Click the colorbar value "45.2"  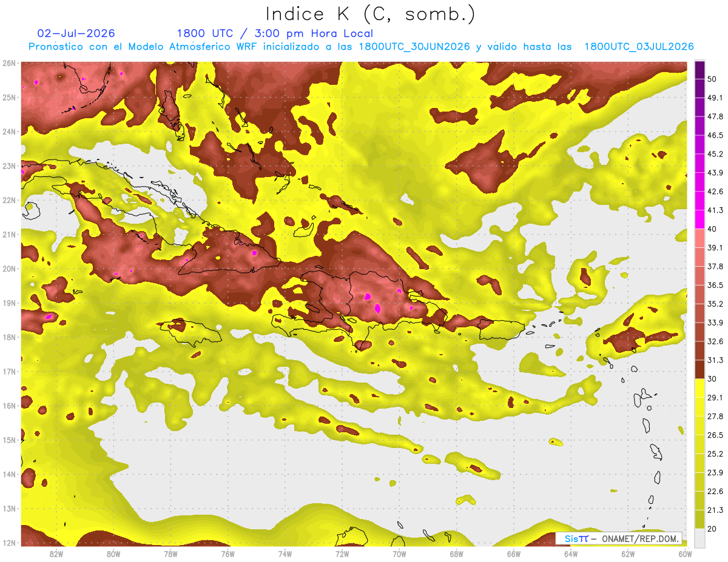pyautogui.click(x=716, y=153)
